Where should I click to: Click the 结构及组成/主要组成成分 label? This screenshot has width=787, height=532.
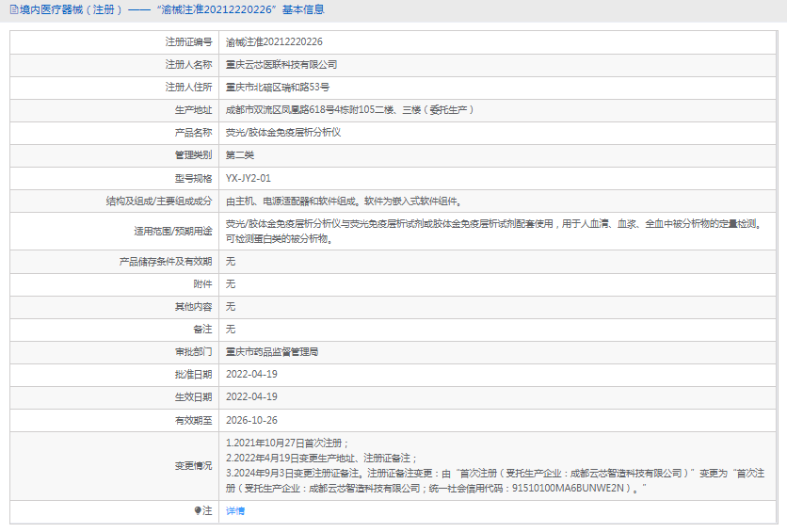tap(159, 202)
